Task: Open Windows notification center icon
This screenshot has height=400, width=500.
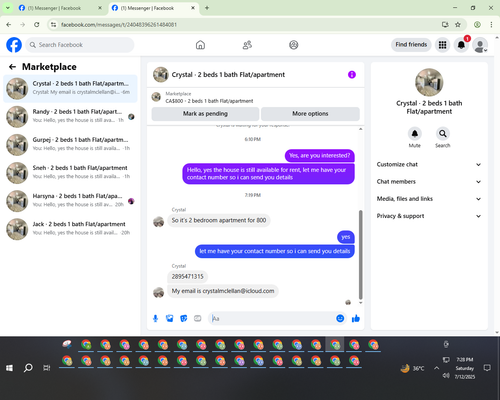Action: coord(487,368)
